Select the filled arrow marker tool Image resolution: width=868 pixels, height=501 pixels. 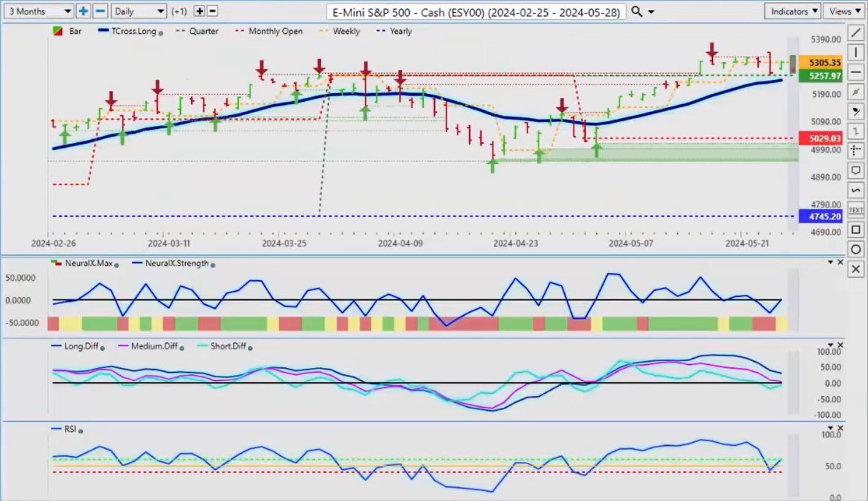click(856, 111)
